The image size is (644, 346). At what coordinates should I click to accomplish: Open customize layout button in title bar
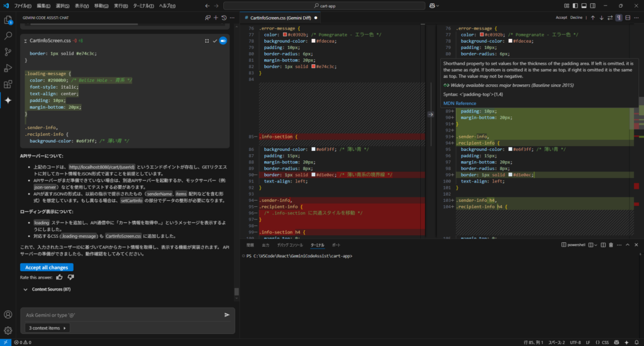[x=567, y=6]
